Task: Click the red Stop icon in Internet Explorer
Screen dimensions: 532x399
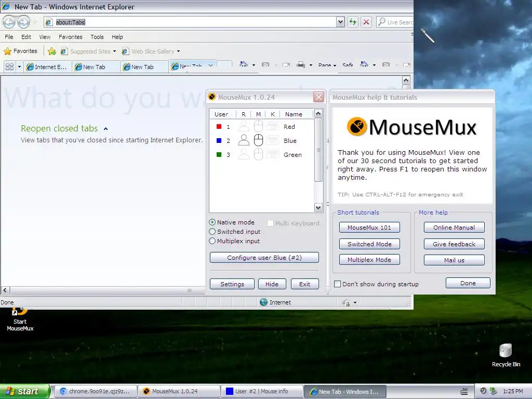Action: tap(366, 22)
